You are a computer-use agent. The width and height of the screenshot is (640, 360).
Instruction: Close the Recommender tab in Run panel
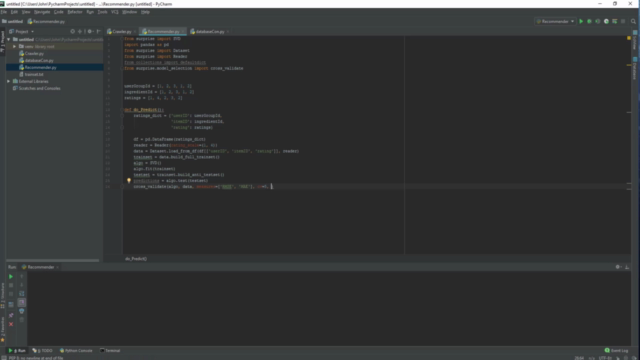58,267
